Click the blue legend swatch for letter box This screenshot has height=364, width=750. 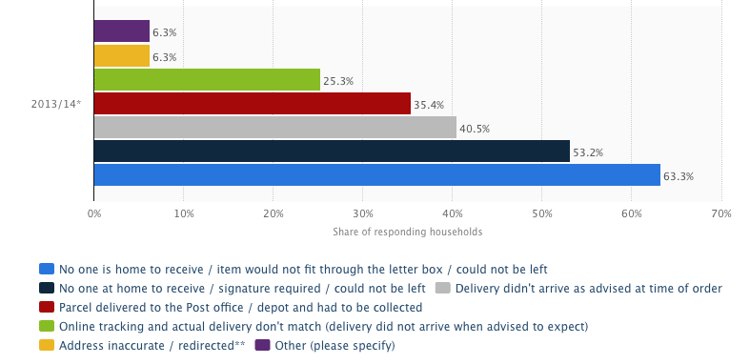tap(47, 269)
